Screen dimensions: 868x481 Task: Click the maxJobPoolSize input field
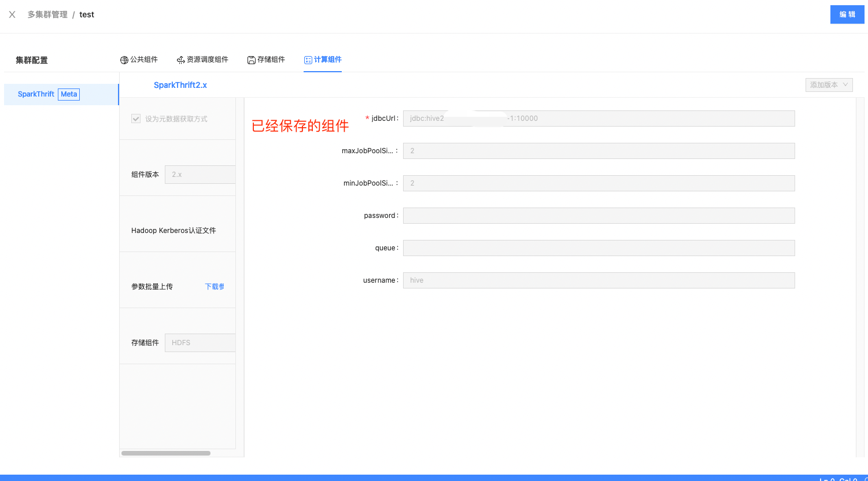599,151
